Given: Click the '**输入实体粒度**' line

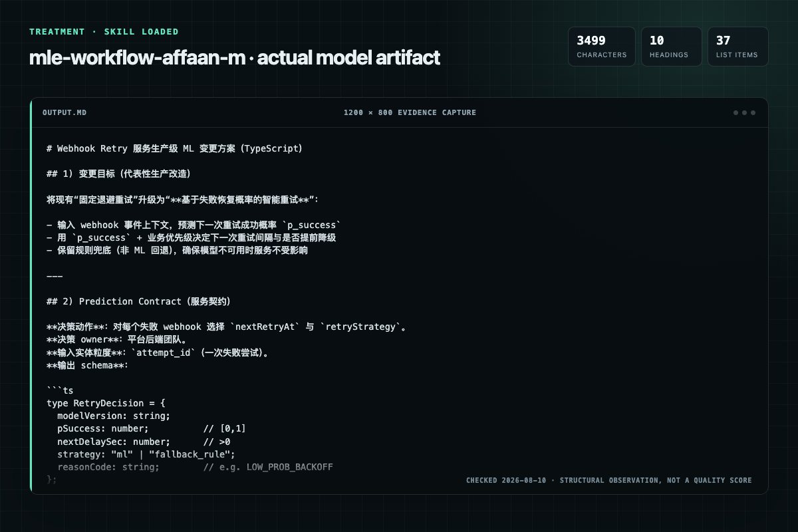Looking at the screenshot, I should pyautogui.click(x=158, y=352).
